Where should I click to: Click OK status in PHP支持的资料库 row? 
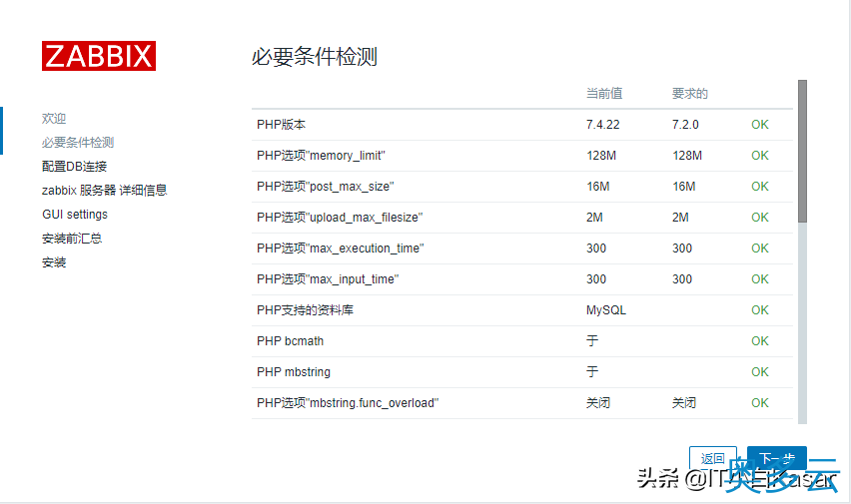760,309
